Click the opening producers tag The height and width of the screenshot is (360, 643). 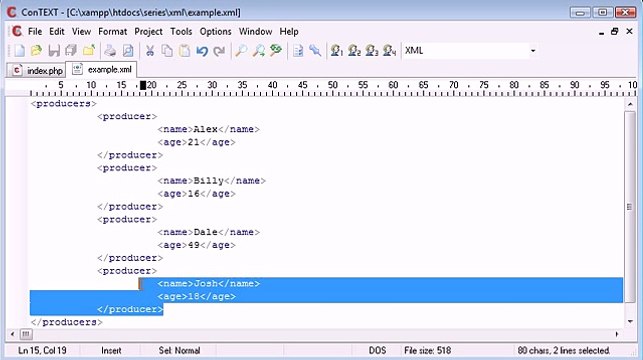[x=64, y=104]
